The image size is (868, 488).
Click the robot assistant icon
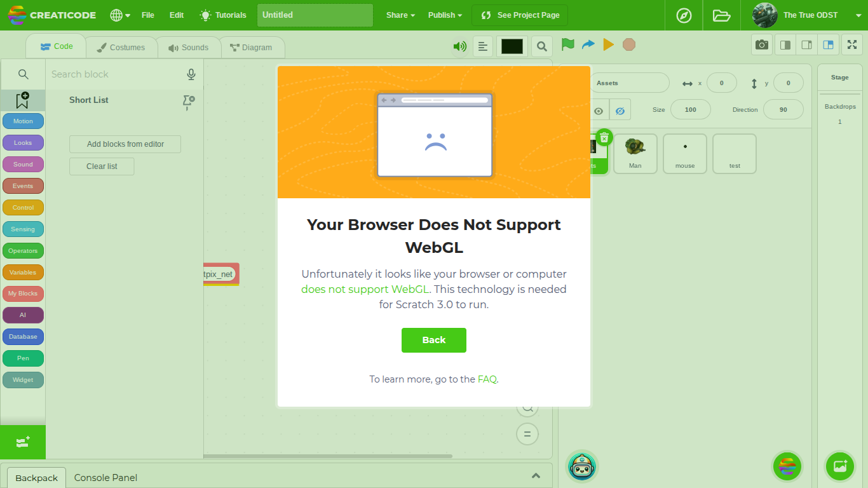coord(581,467)
